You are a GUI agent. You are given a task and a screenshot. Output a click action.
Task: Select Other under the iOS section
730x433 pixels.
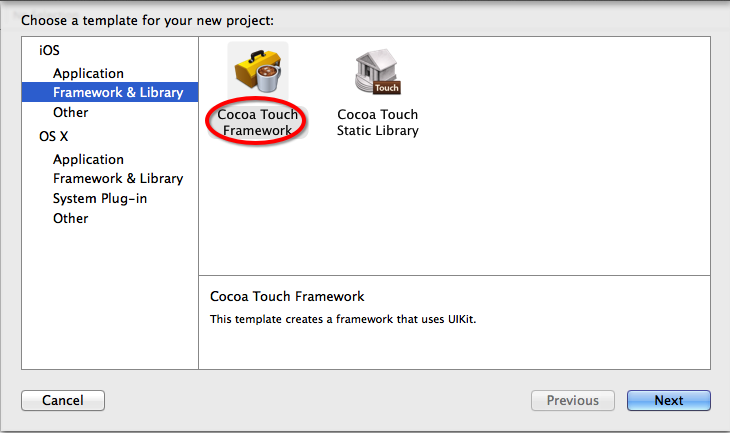click(x=71, y=112)
